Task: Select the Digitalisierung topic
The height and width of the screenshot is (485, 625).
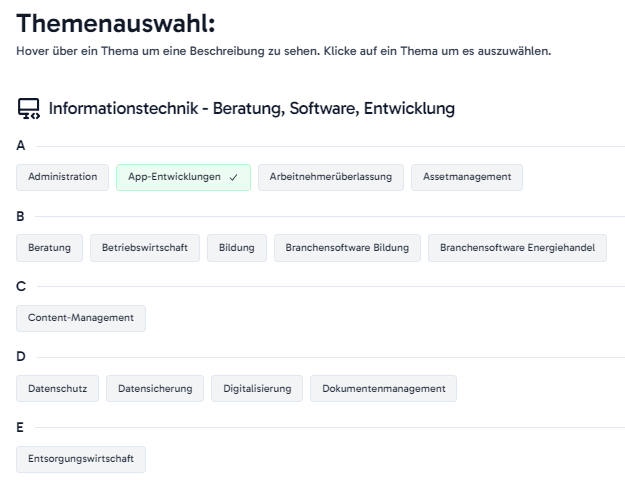Action: point(257,389)
